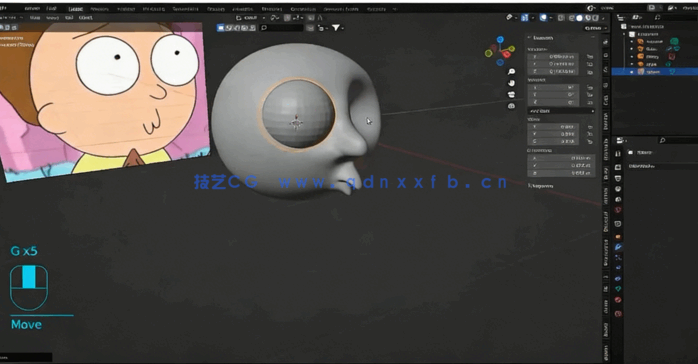Viewport: 698px width, 364px height.
Task: Select material preview viewport shading
Action: [x=588, y=18]
